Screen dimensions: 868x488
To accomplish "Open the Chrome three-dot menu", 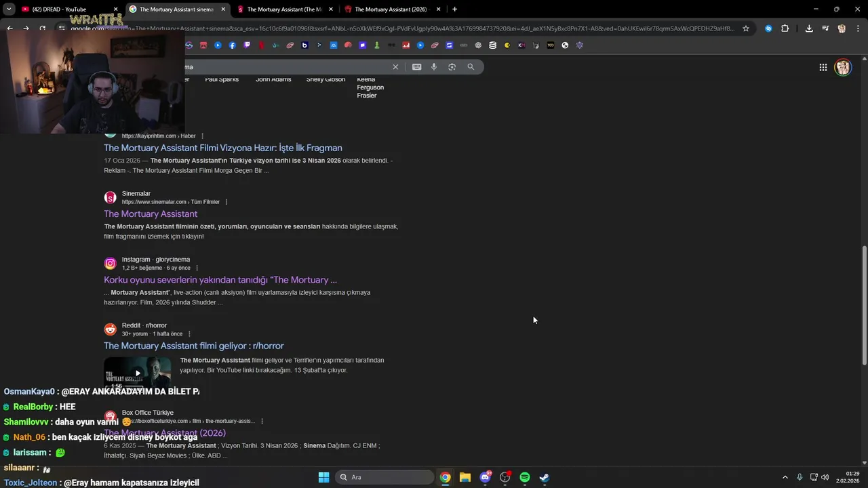I will (858, 28).
